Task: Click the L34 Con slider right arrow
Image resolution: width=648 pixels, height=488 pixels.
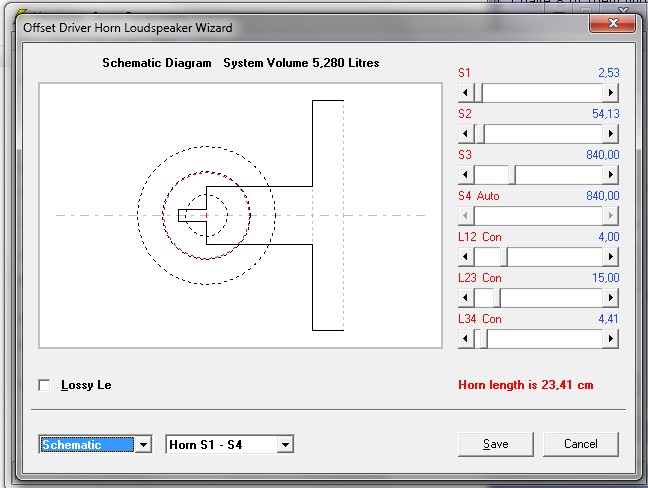Action: 610,338
